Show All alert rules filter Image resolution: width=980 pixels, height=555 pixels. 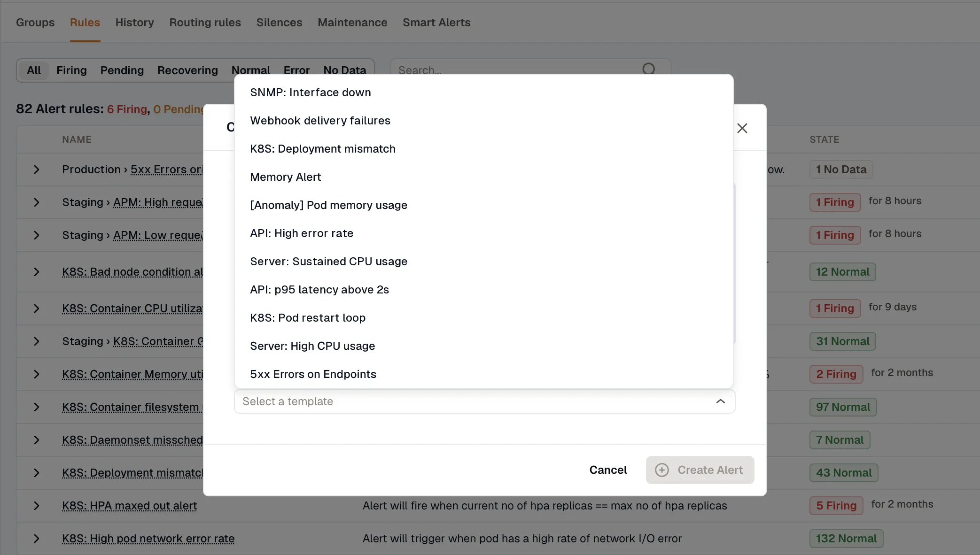coord(34,70)
